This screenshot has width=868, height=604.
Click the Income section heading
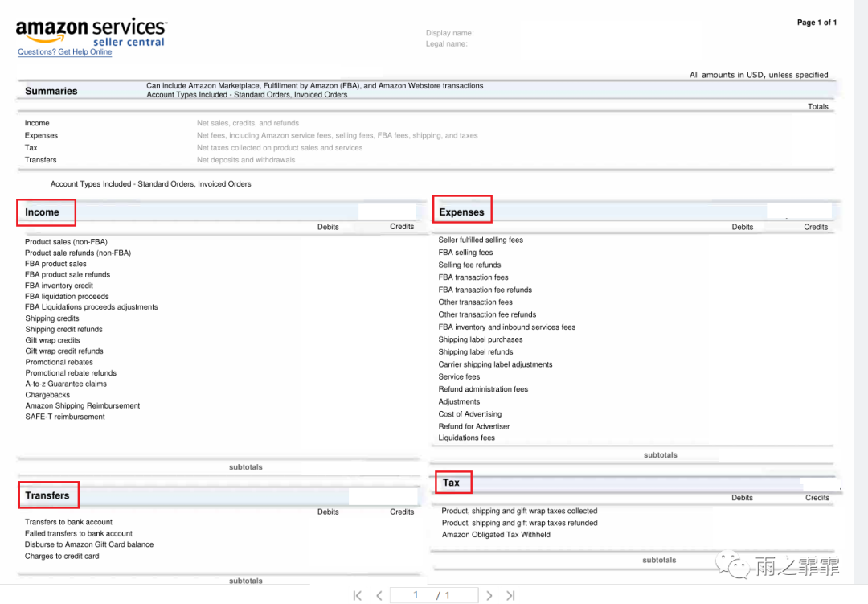[x=42, y=212]
